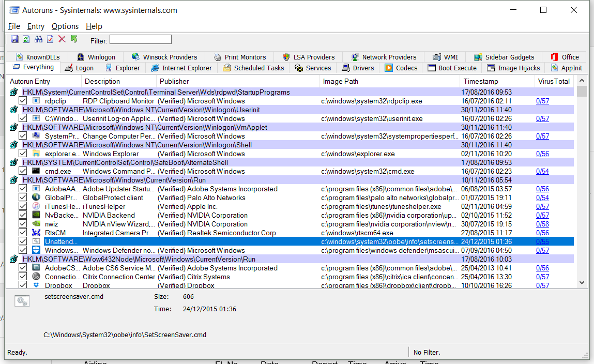Click the RtsCM entry icon
The width and height of the screenshot is (594, 364).
36,233
